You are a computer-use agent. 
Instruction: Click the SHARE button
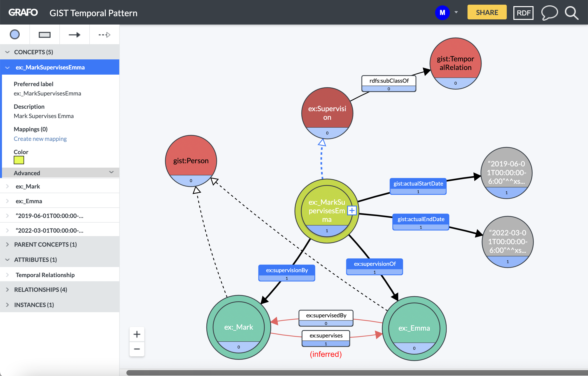tap(487, 12)
